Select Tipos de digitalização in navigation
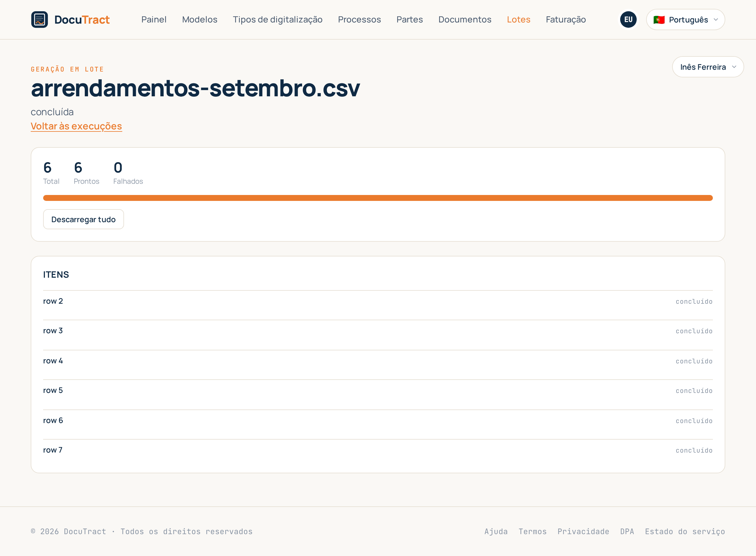The width and height of the screenshot is (756, 556). click(278, 19)
